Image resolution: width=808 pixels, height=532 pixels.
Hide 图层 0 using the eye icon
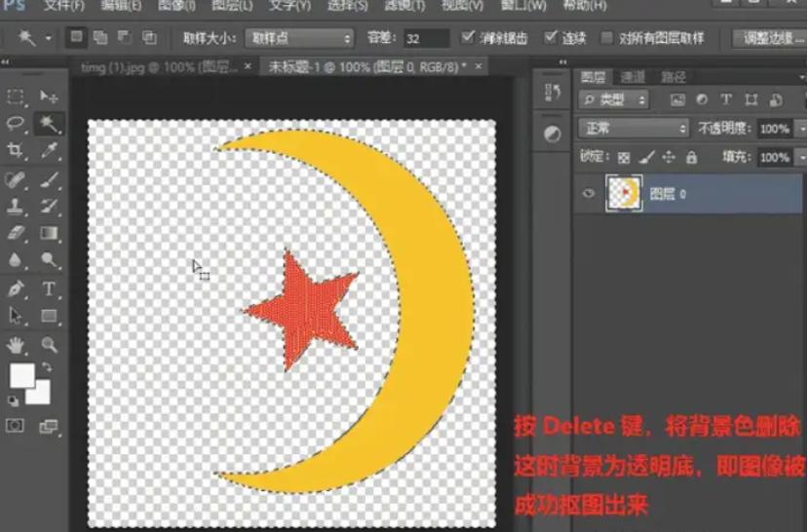pos(588,194)
